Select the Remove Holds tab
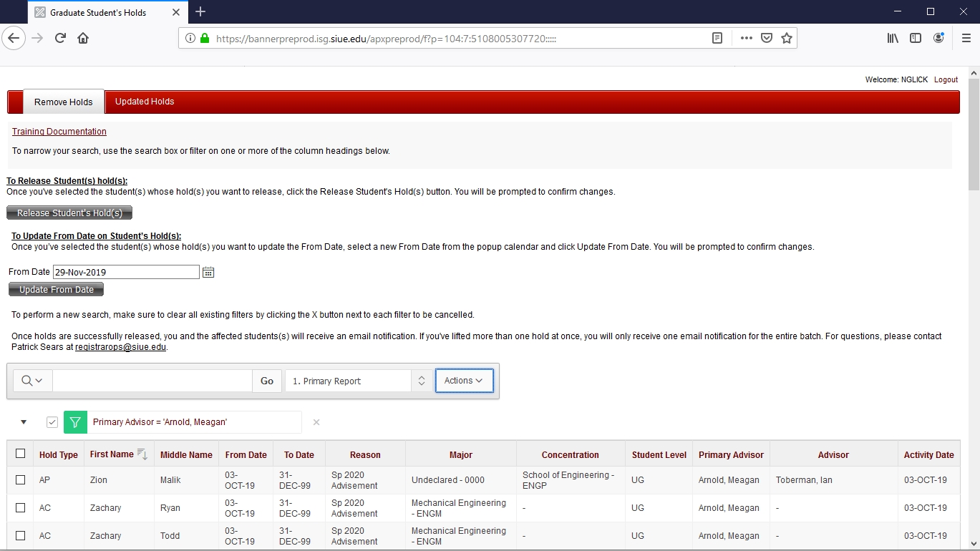The height and width of the screenshot is (551, 980). tap(64, 102)
